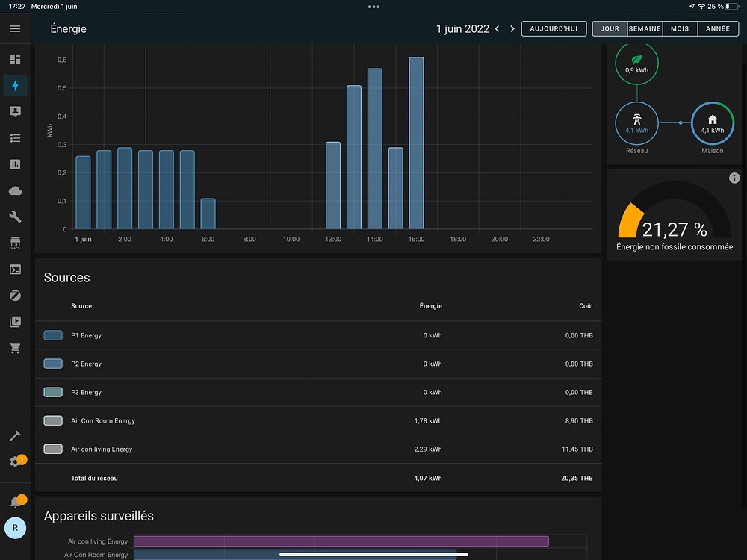
Task: Open the Overview dashboard icon in sidebar
Action: coord(15,60)
